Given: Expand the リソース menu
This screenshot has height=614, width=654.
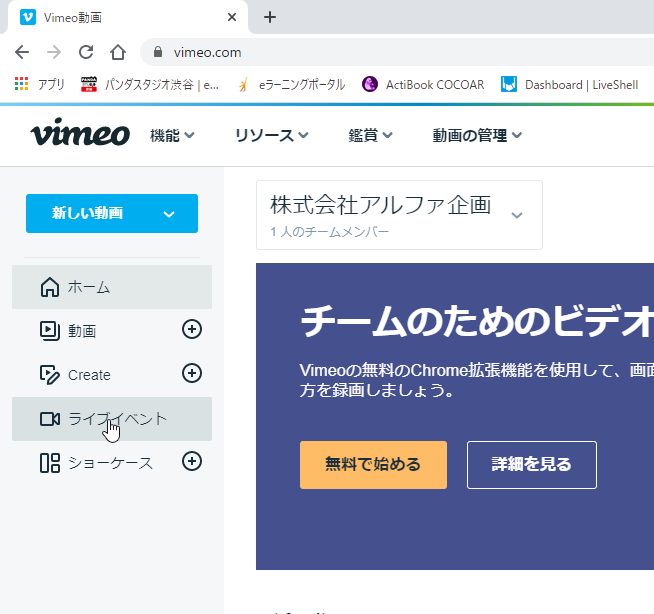Looking at the screenshot, I should coord(272,135).
